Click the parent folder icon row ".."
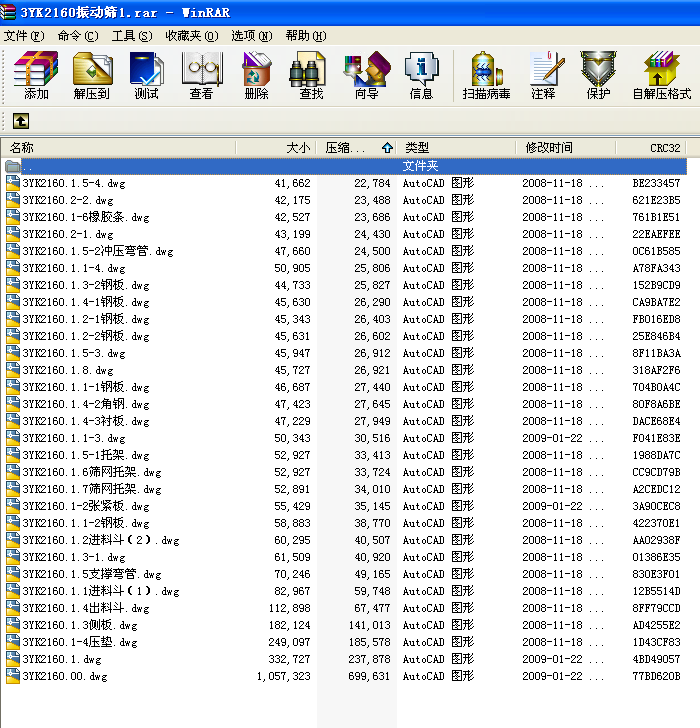The image size is (700, 728). (344, 166)
